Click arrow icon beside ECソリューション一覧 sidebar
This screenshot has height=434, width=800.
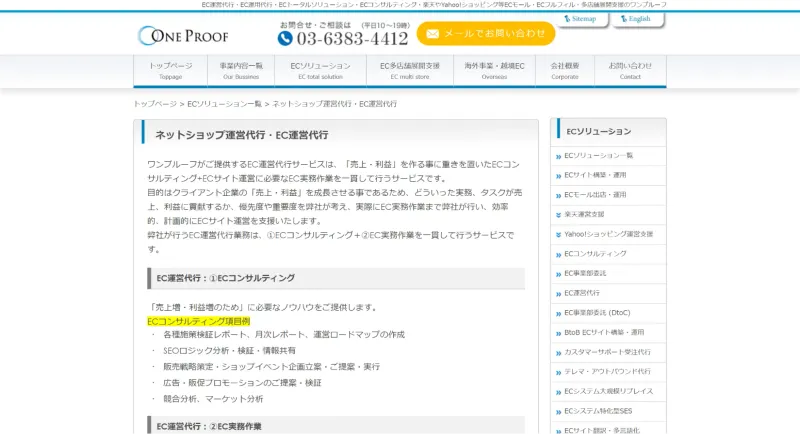pyautogui.click(x=558, y=157)
